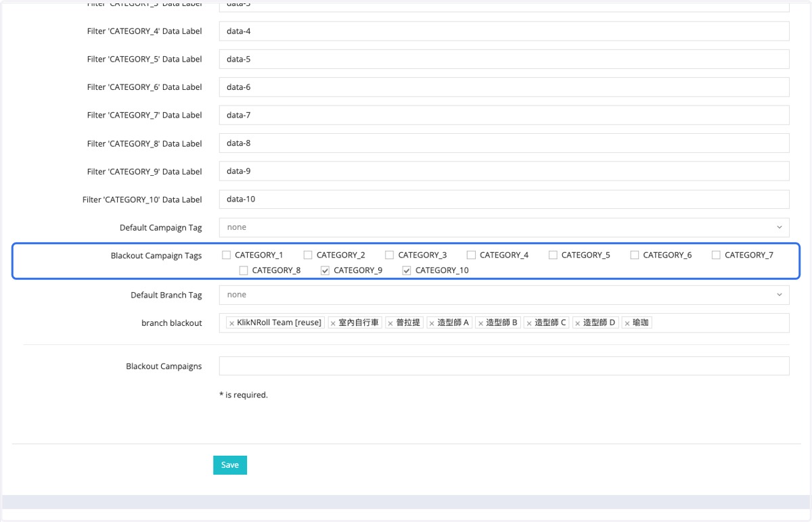The image size is (812, 522).
Task: Remove 造型師 D tag from branch blackout
Action: tap(578, 323)
